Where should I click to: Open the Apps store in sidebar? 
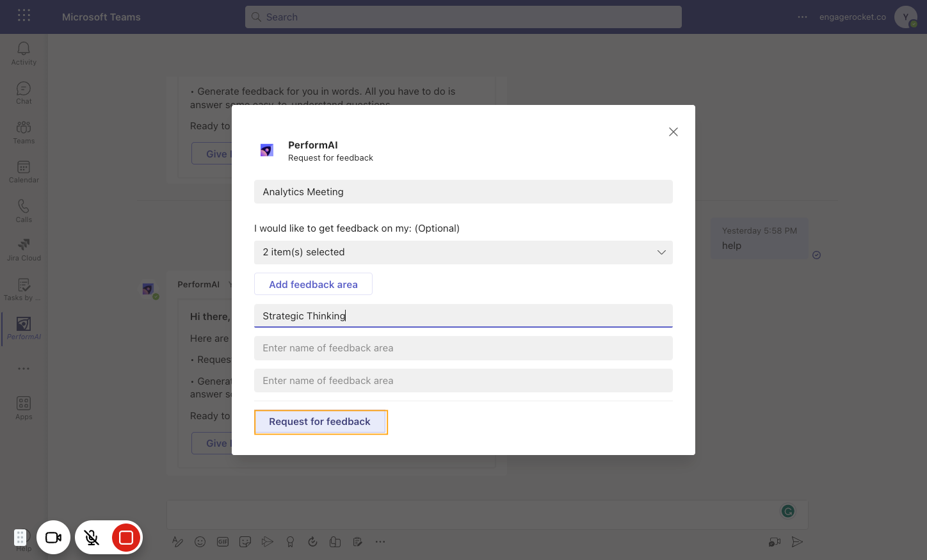pyautogui.click(x=24, y=408)
